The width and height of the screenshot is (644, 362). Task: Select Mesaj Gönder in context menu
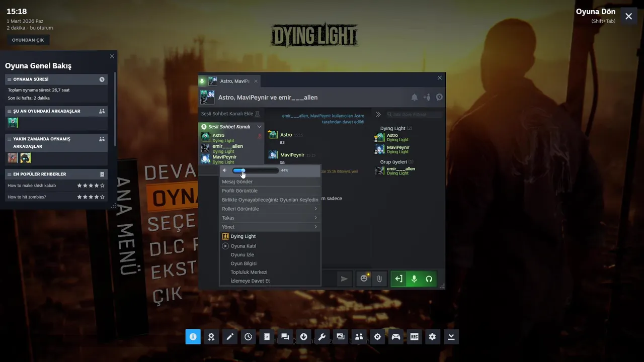pos(270,182)
